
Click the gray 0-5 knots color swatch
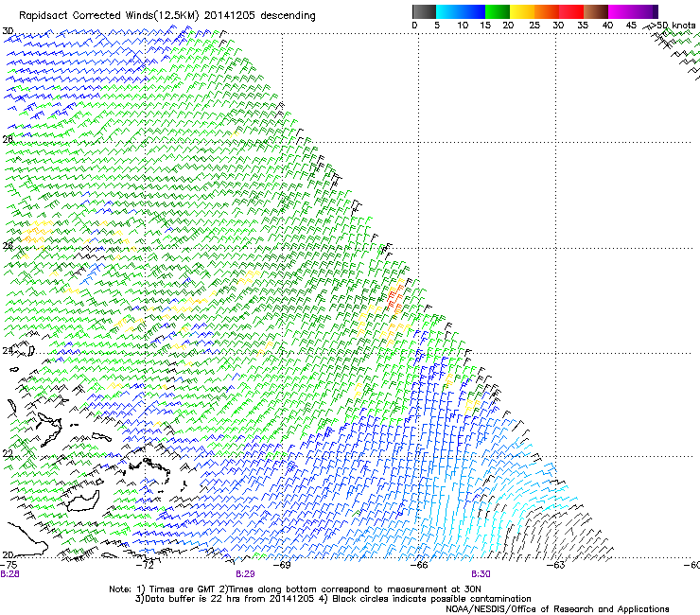pos(424,11)
